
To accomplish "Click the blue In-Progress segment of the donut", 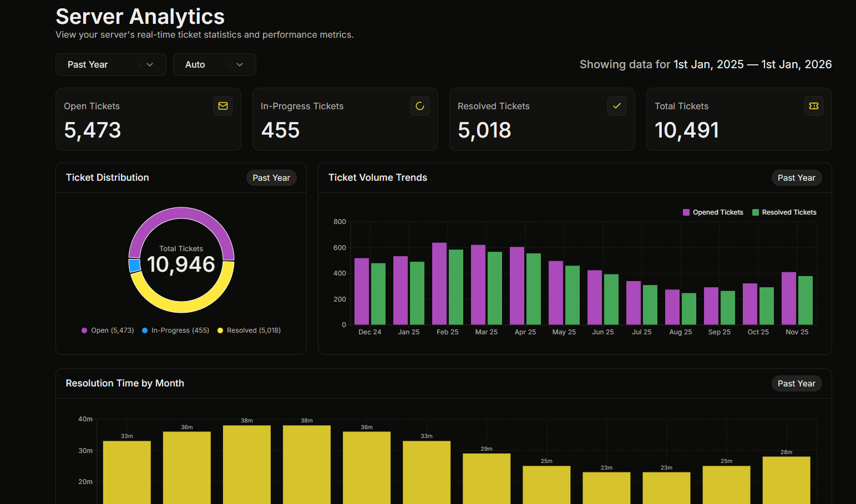I will tap(134, 266).
